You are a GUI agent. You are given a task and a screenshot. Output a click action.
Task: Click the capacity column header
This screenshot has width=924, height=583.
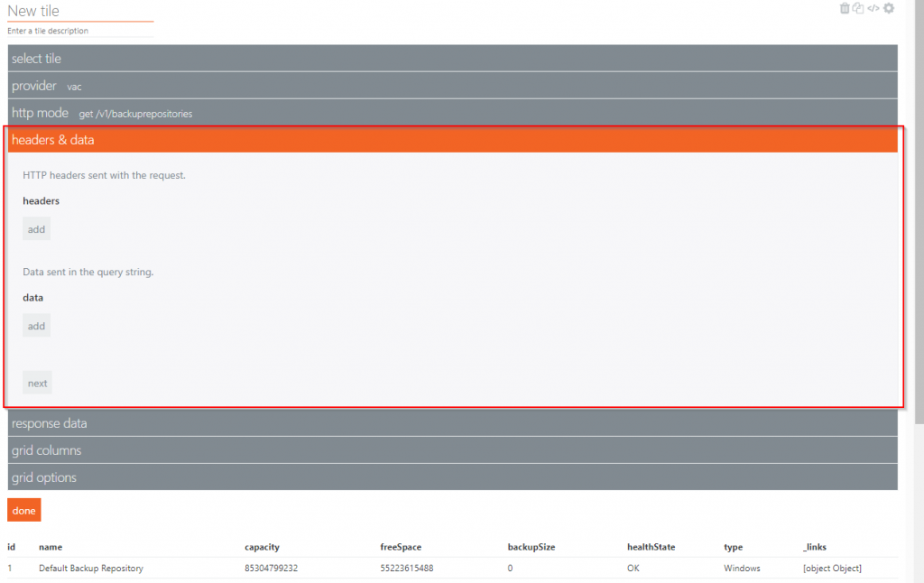[261, 547]
